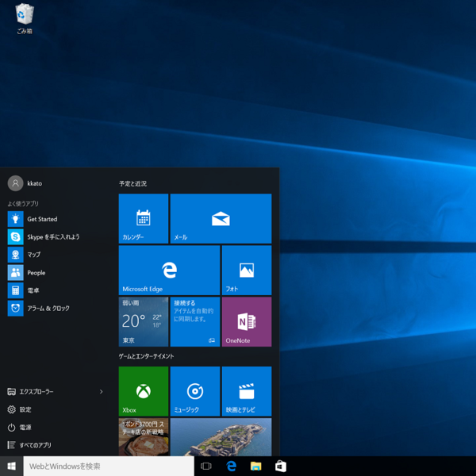Open the Mail (メール) tile

tap(221, 218)
